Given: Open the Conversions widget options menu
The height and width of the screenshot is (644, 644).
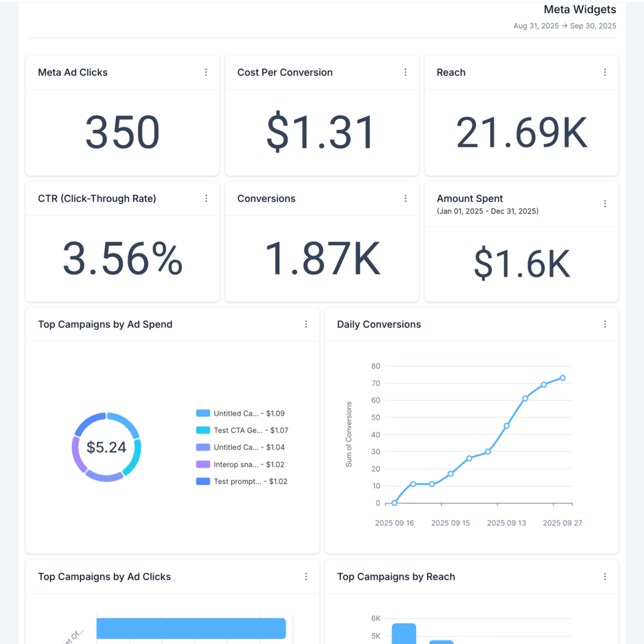Looking at the screenshot, I should (x=405, y=199).
